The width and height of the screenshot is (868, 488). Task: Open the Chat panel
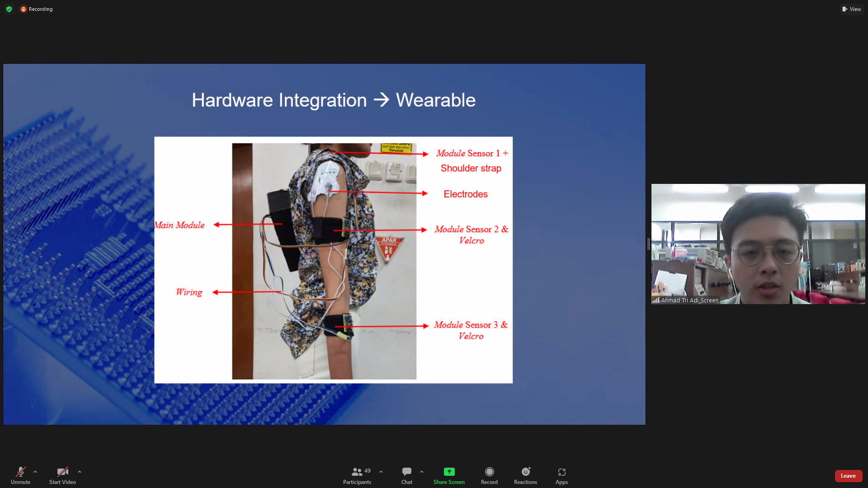pyautogui.click(x=406, y=475)
